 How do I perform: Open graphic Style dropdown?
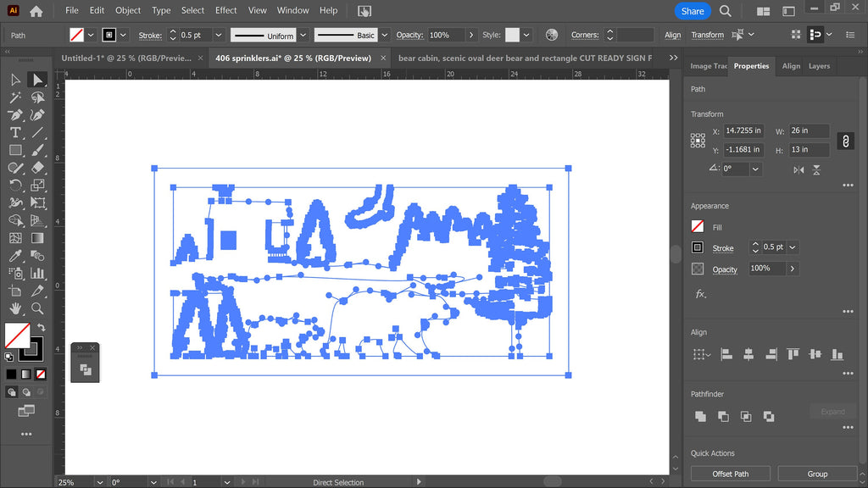click(x=526, y=35)
